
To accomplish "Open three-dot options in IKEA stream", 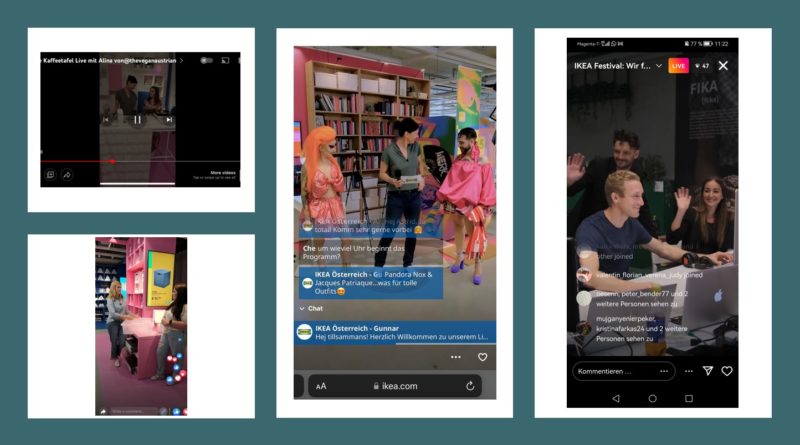I will (456, 357).
